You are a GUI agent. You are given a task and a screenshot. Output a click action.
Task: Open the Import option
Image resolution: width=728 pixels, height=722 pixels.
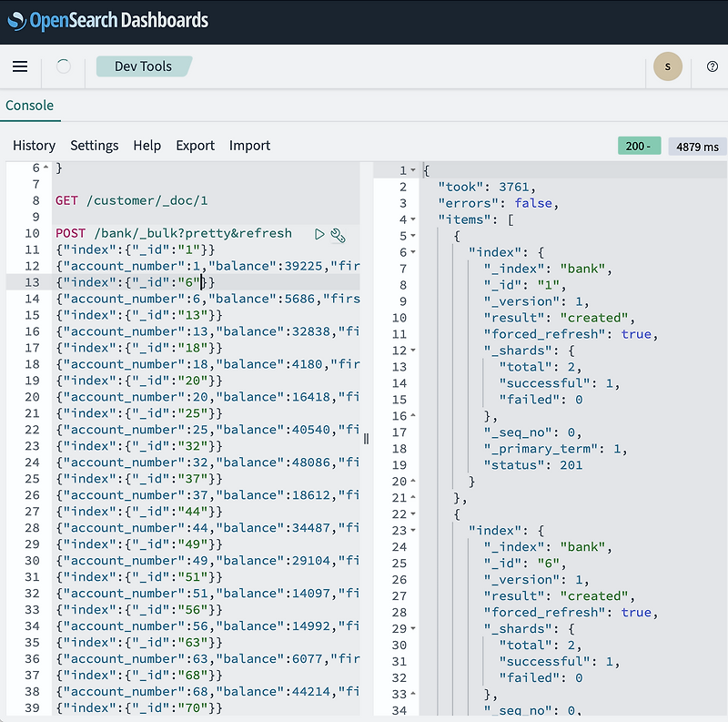click(x=249, y=146)
